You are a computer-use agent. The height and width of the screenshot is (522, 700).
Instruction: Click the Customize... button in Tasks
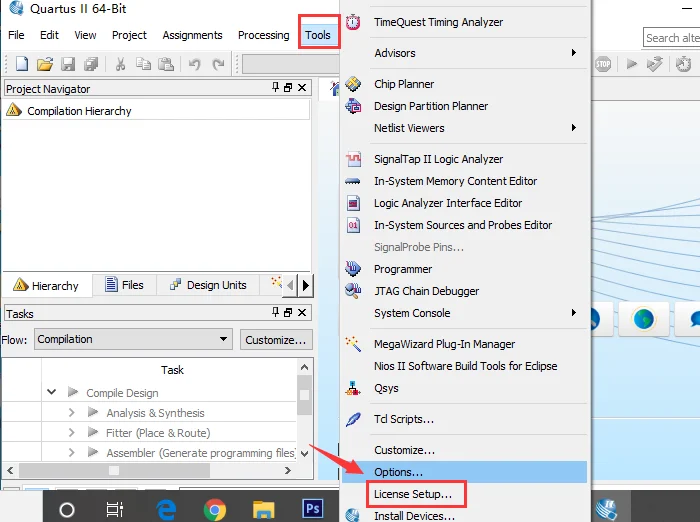pyautogui.click(x=276, y=340)
